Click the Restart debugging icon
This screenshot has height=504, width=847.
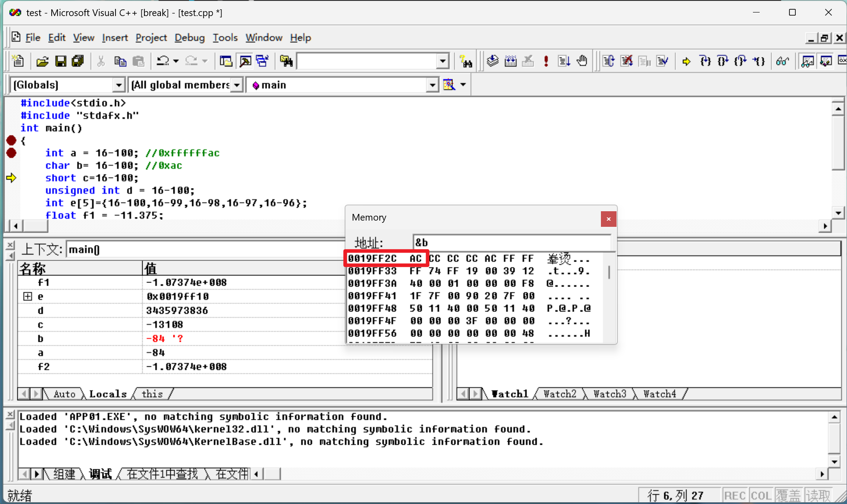coord(609,61)
